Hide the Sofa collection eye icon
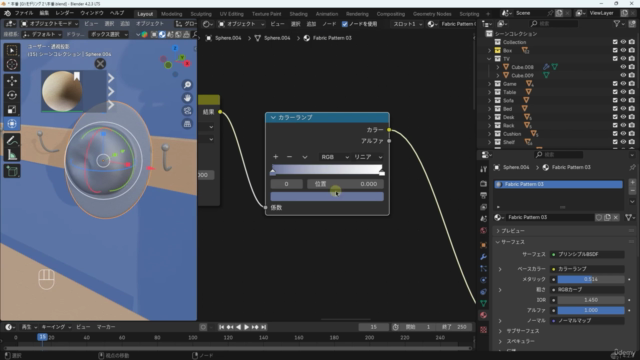Screen dimensions: 640x360 [623, 100]
